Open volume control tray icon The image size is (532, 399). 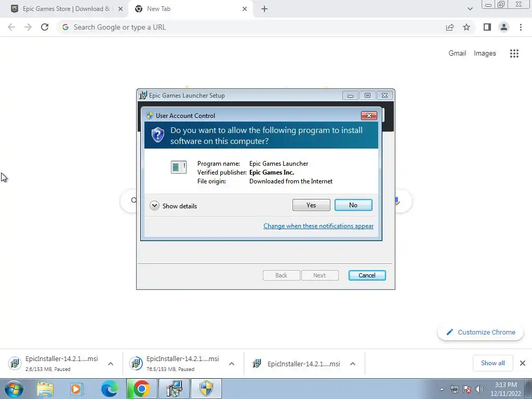(480, 389)
